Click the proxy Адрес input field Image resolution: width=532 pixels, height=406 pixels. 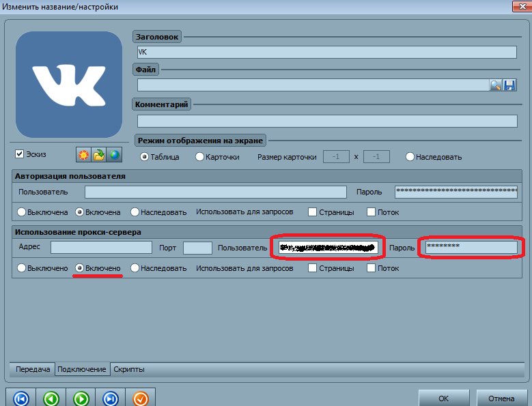pyautogui.click(x=101, y=248)
